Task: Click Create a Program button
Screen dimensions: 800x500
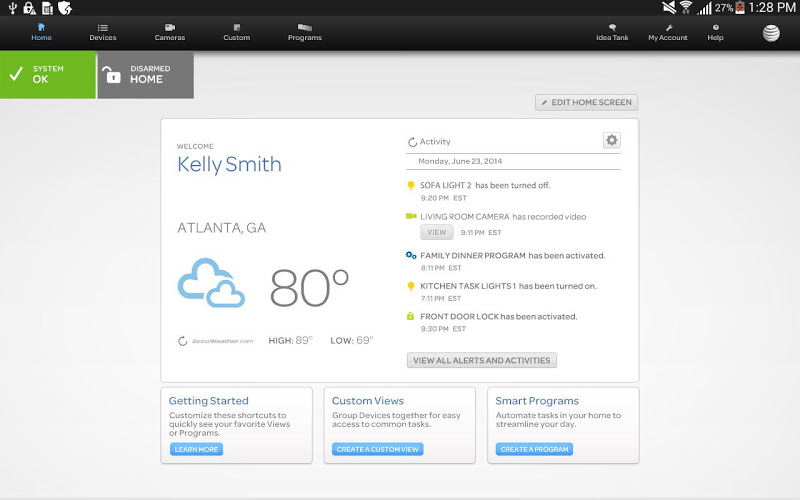Action: point(534,449)
